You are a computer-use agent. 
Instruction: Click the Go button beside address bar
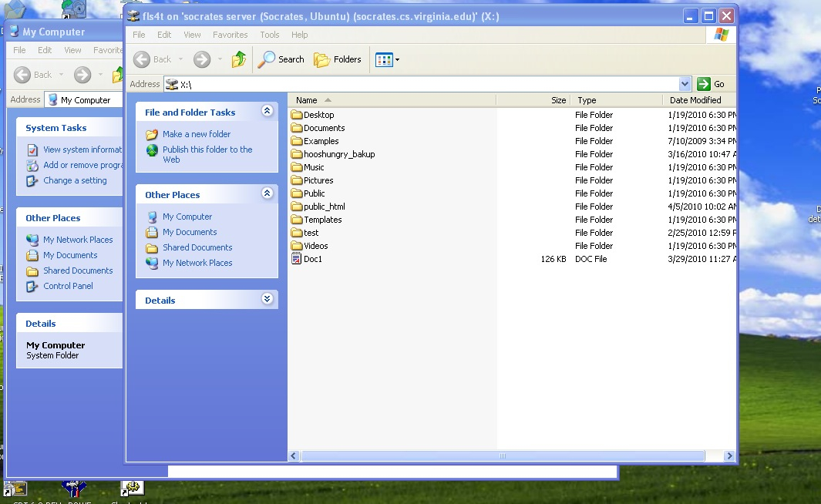(711, 84)
